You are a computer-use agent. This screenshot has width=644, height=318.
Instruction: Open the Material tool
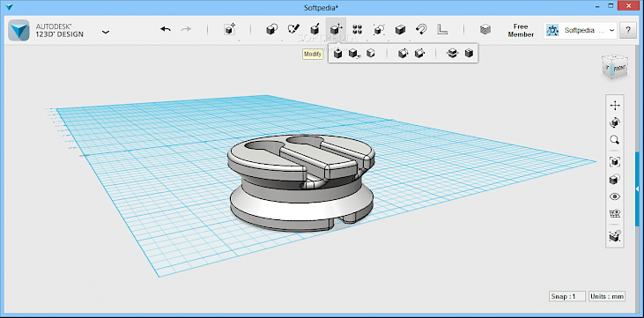click(x=485, y=29)
